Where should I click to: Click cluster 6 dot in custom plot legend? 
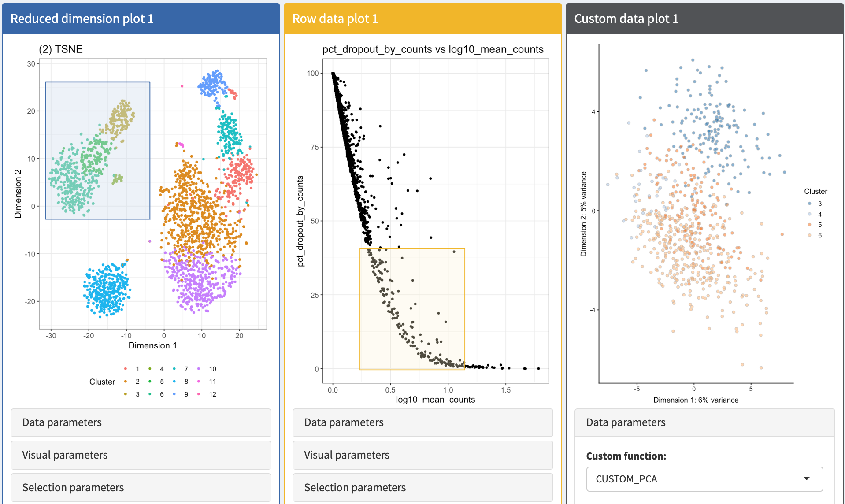coord(809,235)
